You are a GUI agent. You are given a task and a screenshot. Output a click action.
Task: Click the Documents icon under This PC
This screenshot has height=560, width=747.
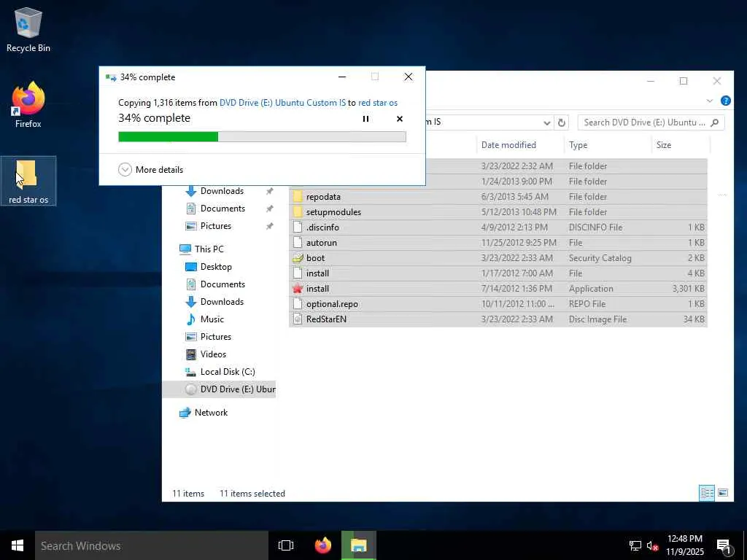coord(191,284)
